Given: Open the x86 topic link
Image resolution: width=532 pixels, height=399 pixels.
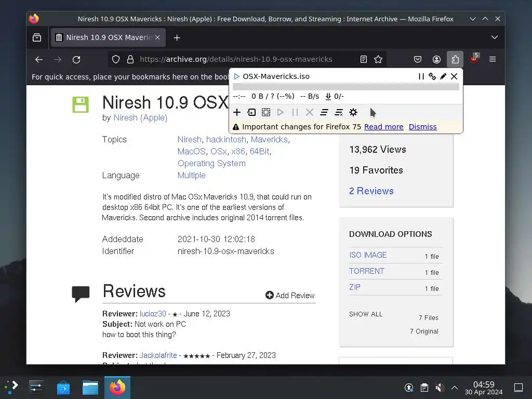Looking at the screenshot, I should point(238,151).
